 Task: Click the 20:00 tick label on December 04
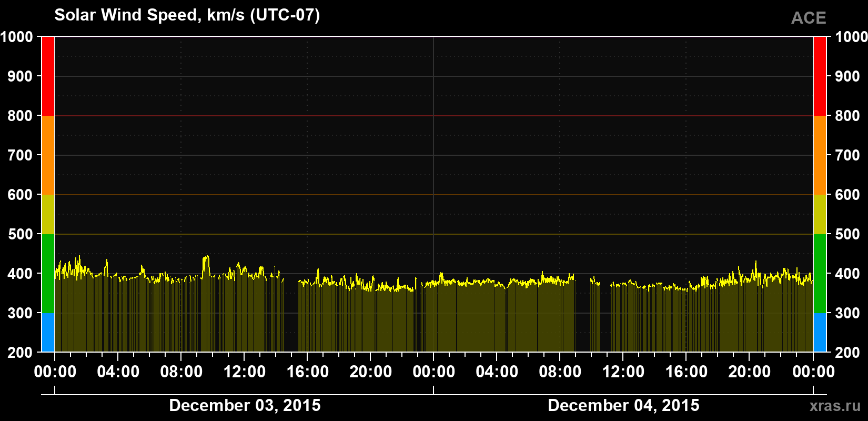click(750, 372)
